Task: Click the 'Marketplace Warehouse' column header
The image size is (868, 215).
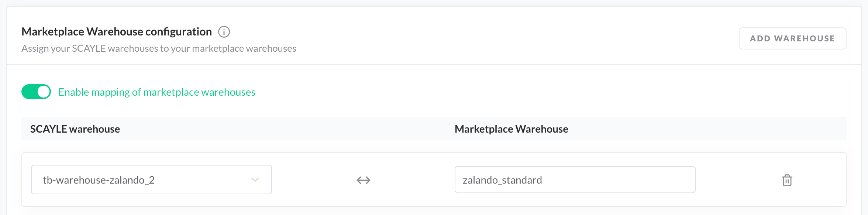Action: click(511, 129)
